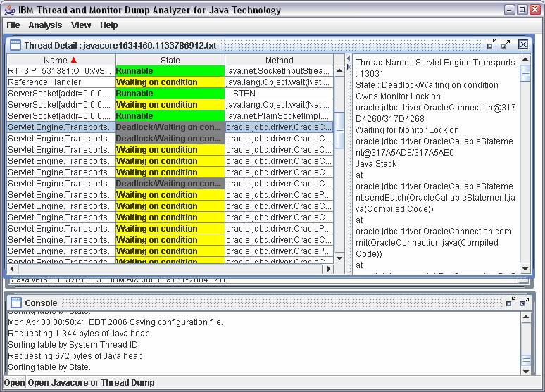Click the Console frame title bar

tap(271, 303)
